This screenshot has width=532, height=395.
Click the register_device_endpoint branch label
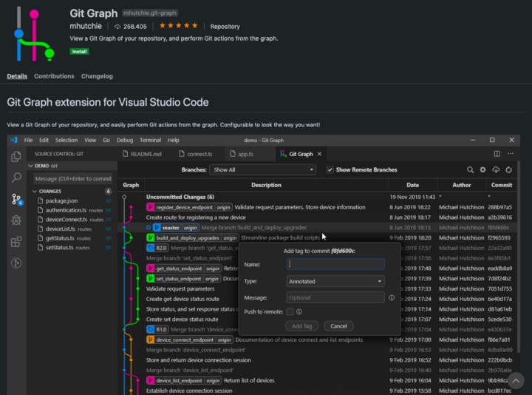tap(184, 207)
